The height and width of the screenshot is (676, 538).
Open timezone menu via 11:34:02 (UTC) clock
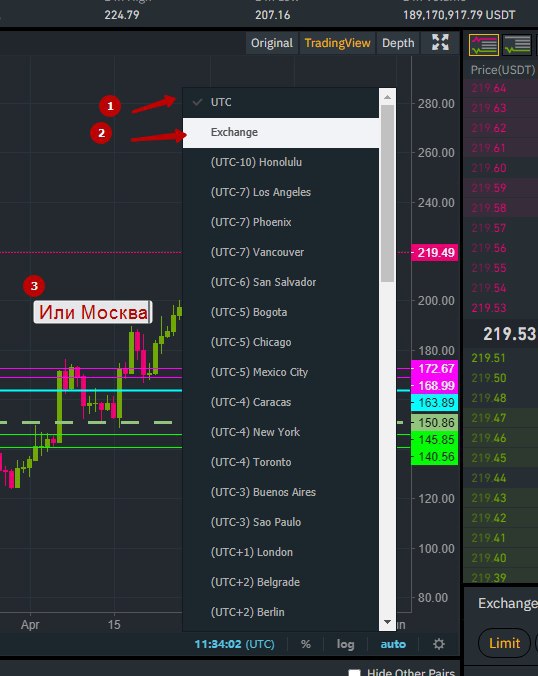(234, 645)
